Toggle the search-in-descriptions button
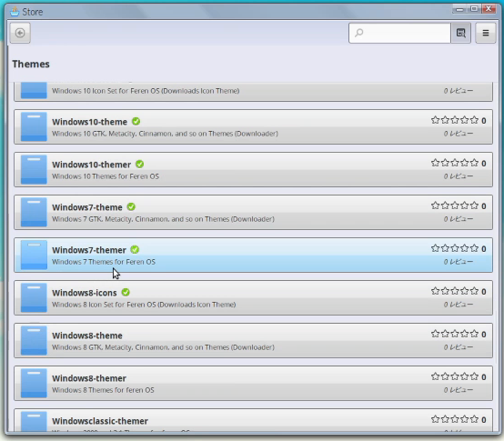The width and height of the screenshot is (504, 441). pos(461,33)
